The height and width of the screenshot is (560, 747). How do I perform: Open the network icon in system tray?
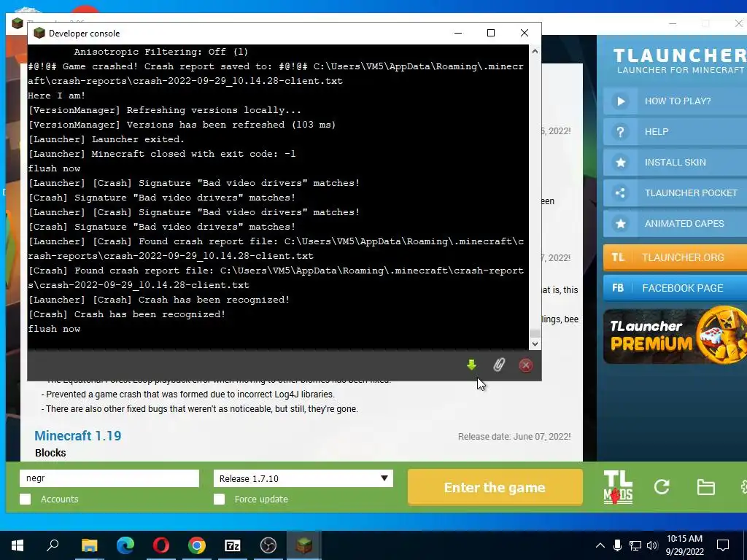tap(635, 545)
